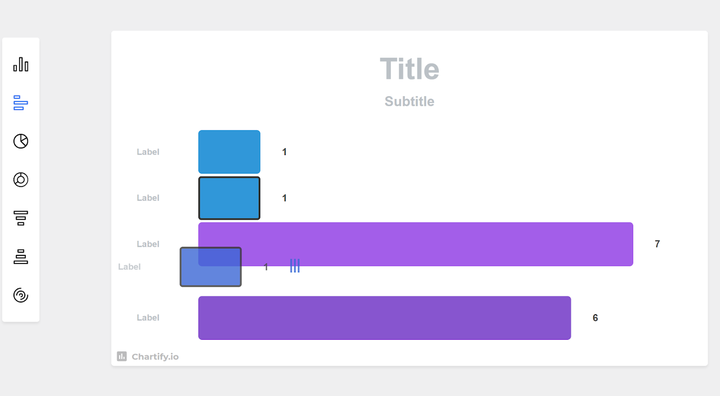Select the vertical bar chart icon
720x396 pixels.
(x=21, y=64)
